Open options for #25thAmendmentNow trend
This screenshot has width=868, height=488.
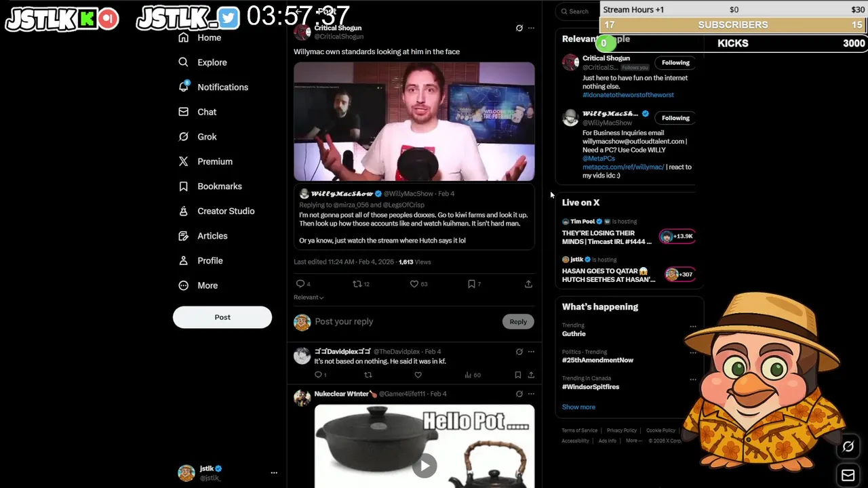click(692, 353)
